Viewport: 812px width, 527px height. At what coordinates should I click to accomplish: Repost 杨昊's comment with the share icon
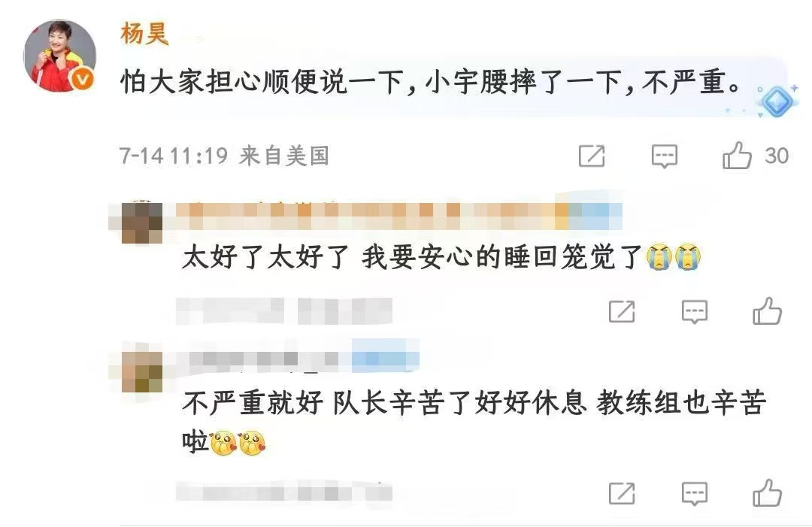click(x=592, y=156)
